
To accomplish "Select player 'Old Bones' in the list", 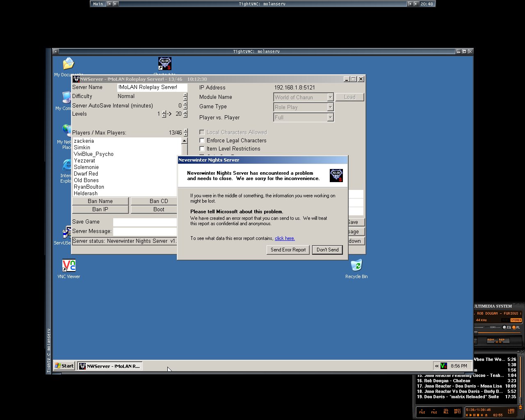I will coord(127,180).
